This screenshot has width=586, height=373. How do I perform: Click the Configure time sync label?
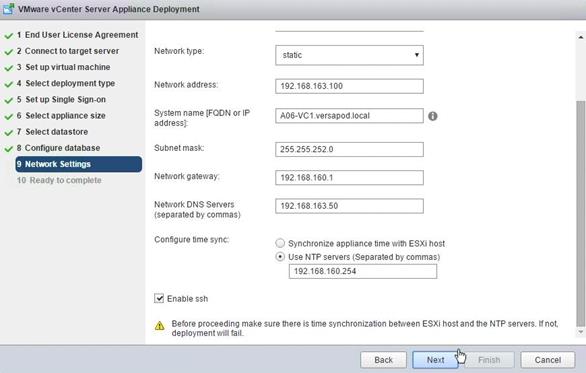191,240
